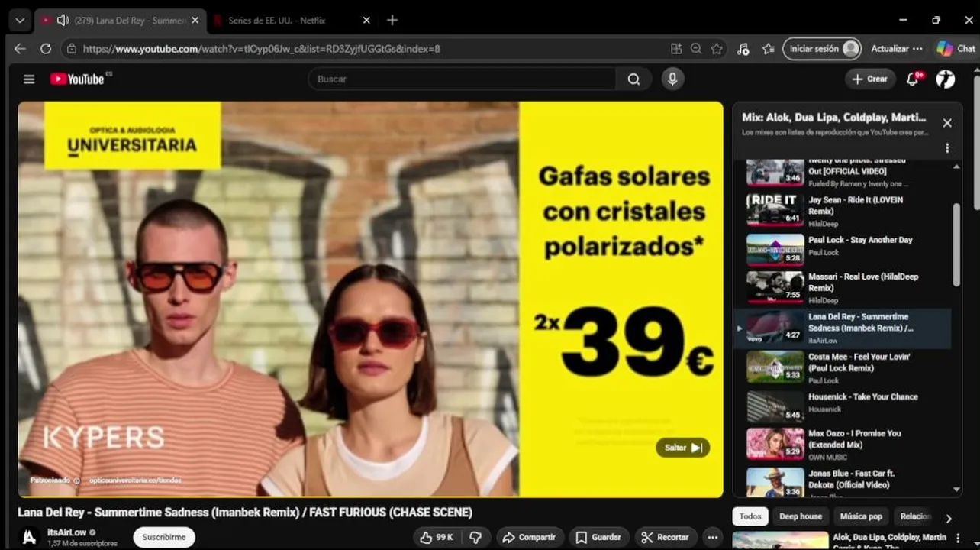
Task: Click the browser address bar URL
Action: point(261,49)
